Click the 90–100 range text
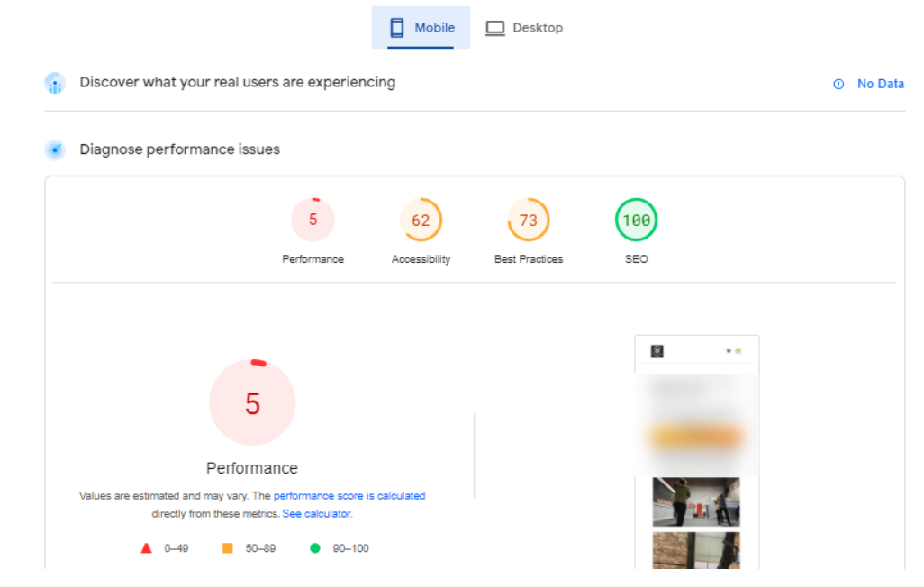 350,548
